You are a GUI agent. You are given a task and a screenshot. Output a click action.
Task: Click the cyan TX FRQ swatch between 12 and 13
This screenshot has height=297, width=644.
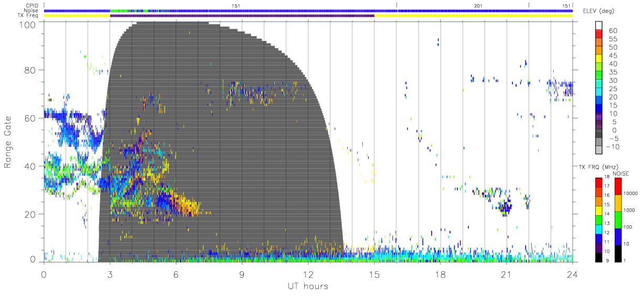coord(598,229)
